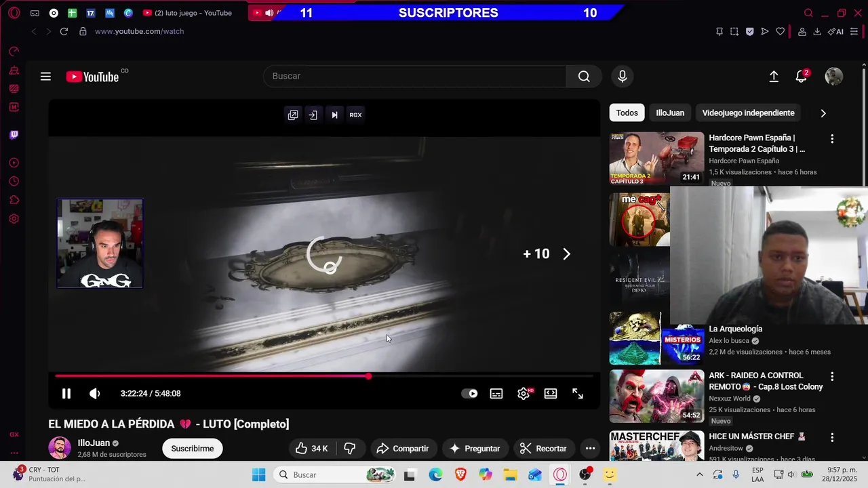This screenshot has height=488, width=868.
Task: Toggle subtitles/captions button
Action: 496,394
